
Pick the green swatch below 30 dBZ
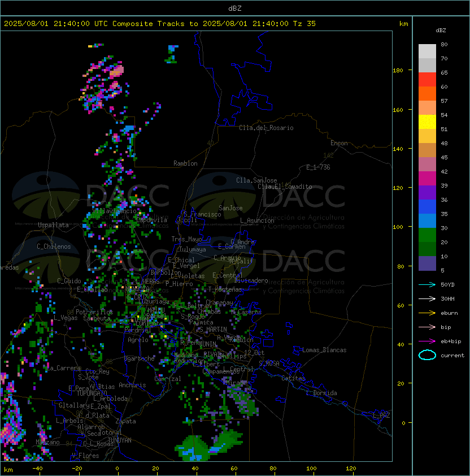(x=427, y=235)
